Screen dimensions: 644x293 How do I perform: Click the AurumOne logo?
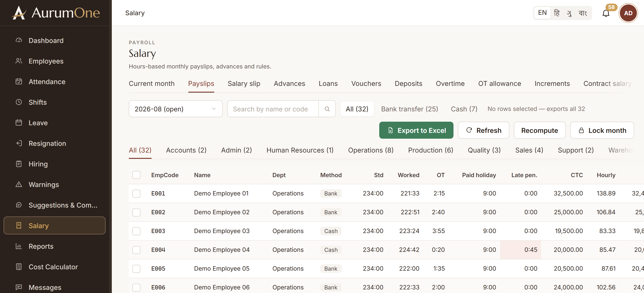[x=55, y=13]
